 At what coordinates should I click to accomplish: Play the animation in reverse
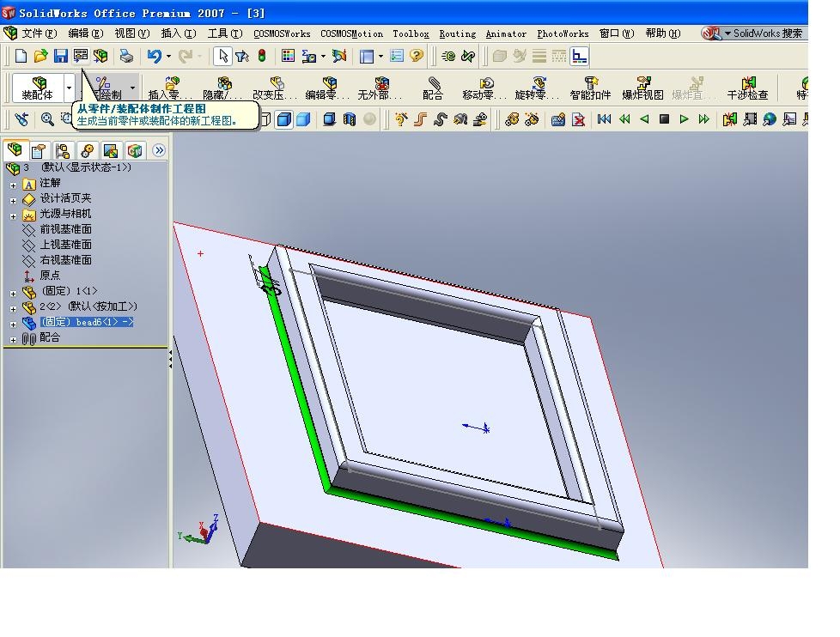tap(644, 118)
